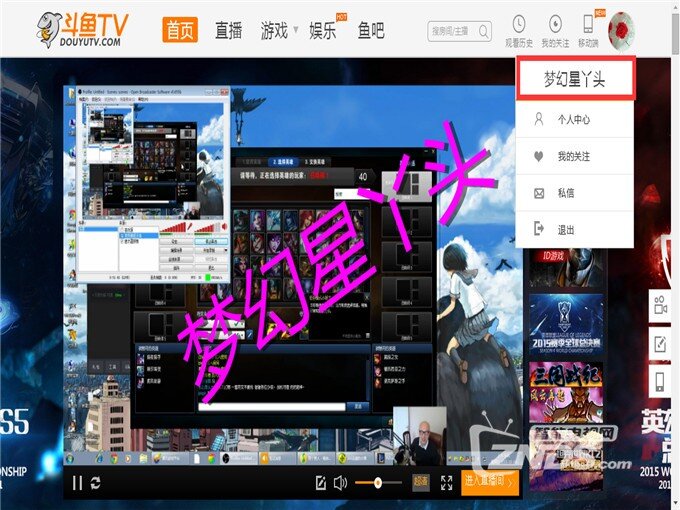Click the Douyu TV fish logo
The width and height of the screenshot is (680, 510).
coord(82,29)
